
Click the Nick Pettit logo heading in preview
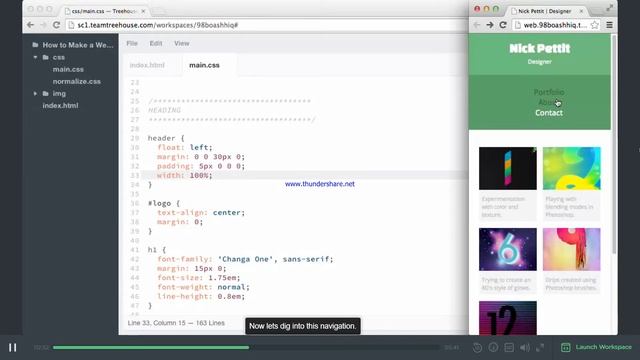pyautogui.click(x=540, y=49)
